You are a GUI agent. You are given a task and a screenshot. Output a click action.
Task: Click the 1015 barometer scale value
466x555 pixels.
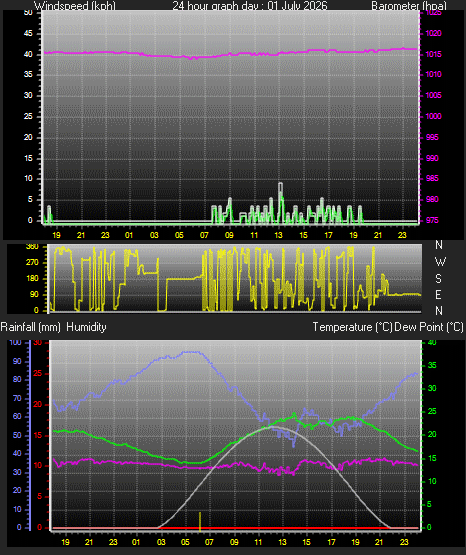tap(433, 54)
